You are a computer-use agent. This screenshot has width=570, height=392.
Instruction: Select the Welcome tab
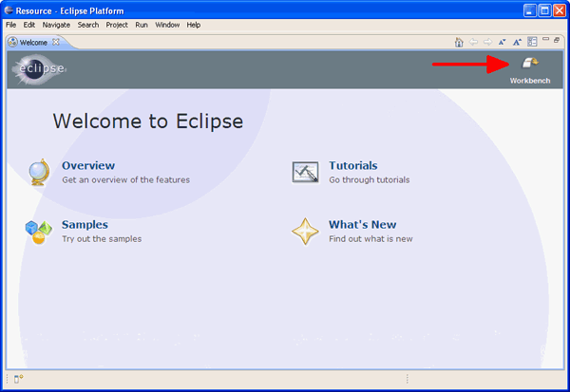[34, 43]
